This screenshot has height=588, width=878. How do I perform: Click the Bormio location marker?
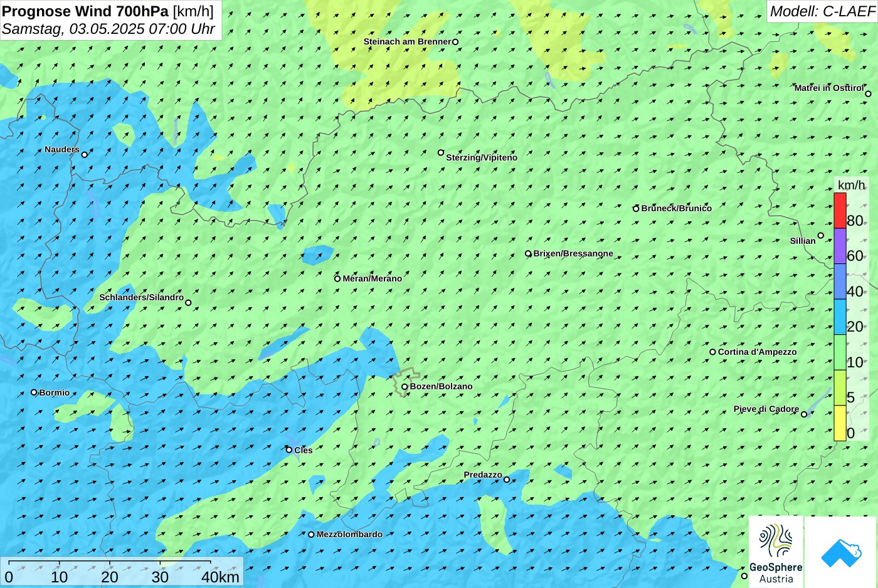(34, 392)
